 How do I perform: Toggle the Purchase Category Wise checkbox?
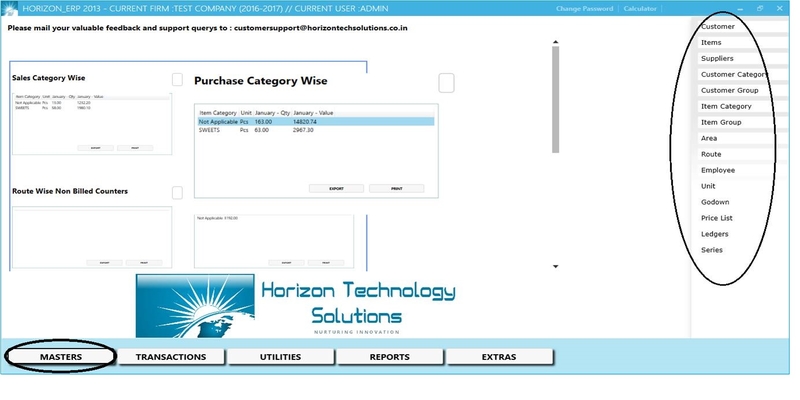[446, 83]
